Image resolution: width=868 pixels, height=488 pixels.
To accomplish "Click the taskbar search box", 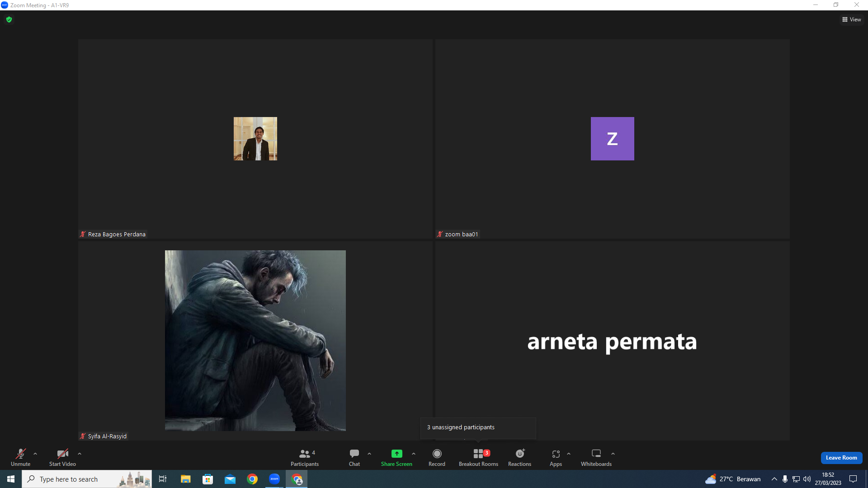I will [x=87, y=479].
